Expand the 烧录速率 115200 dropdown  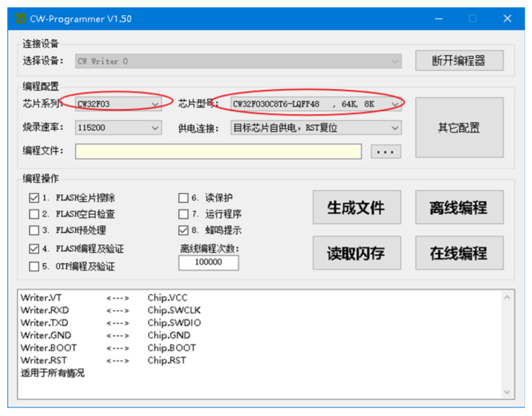[x=118, y=127]
